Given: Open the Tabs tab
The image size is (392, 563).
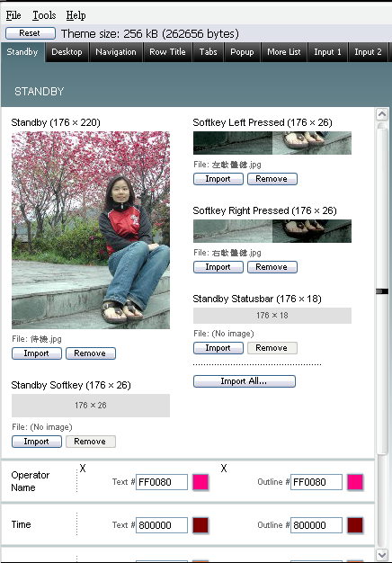Looking at the screenshot, I should (x=209, y=52).
